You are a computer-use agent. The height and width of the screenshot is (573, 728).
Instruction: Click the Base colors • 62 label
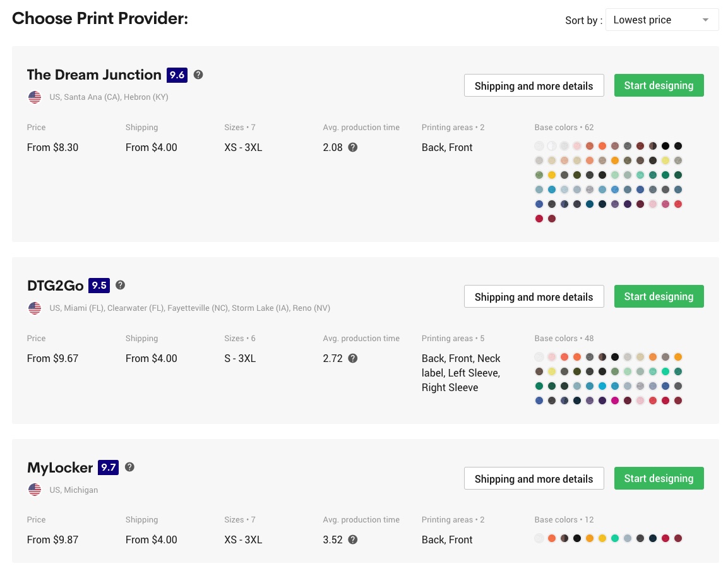[564, 128]
